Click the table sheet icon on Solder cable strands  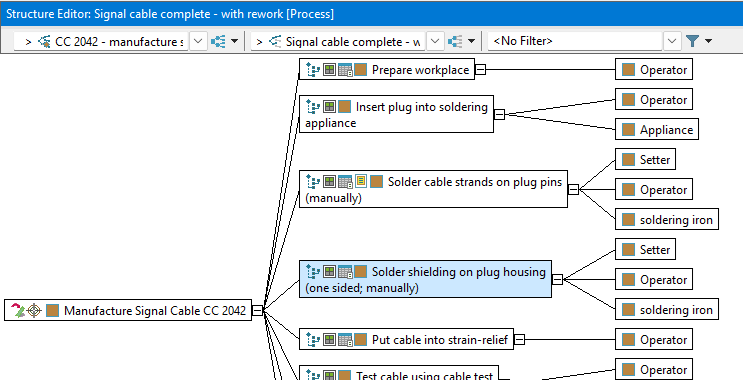point(345,181)
